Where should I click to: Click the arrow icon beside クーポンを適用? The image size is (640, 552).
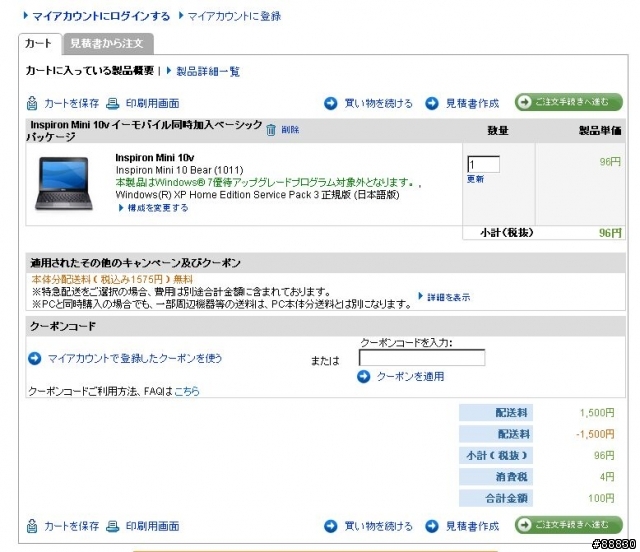coord(363,376)
